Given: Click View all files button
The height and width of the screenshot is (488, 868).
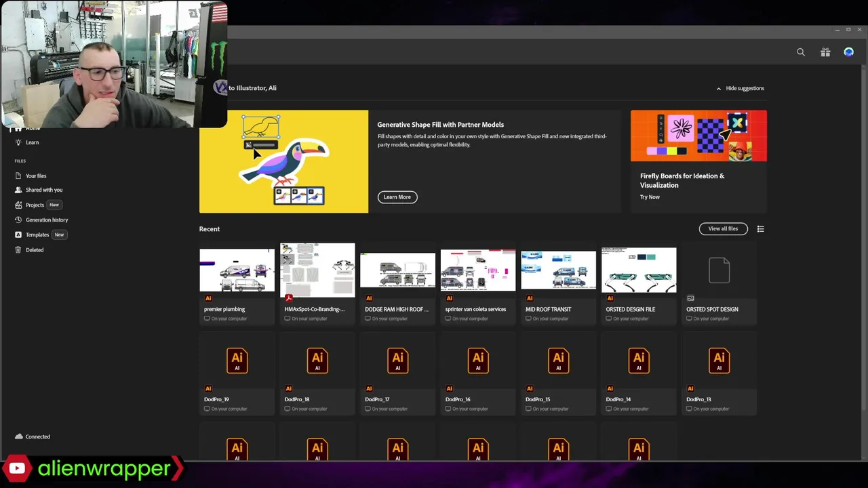Looking at the screenshot, I should [723, 229].
